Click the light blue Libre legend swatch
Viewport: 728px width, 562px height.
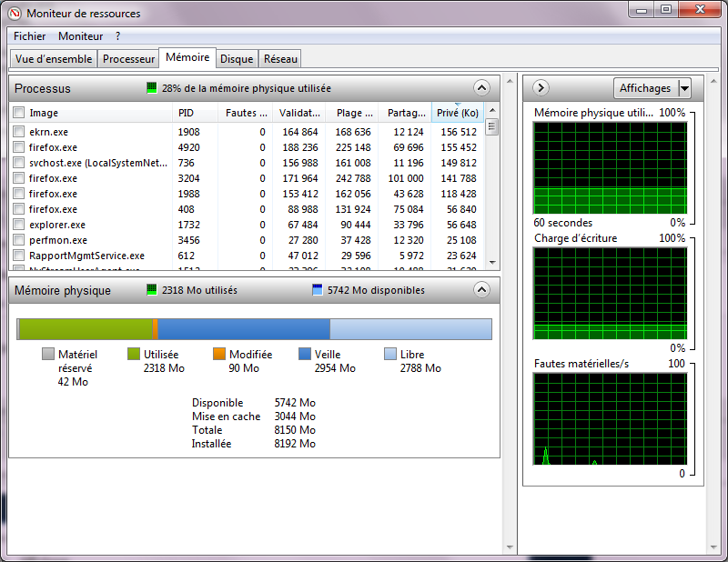pyautogui.click(x=390, y=354)
